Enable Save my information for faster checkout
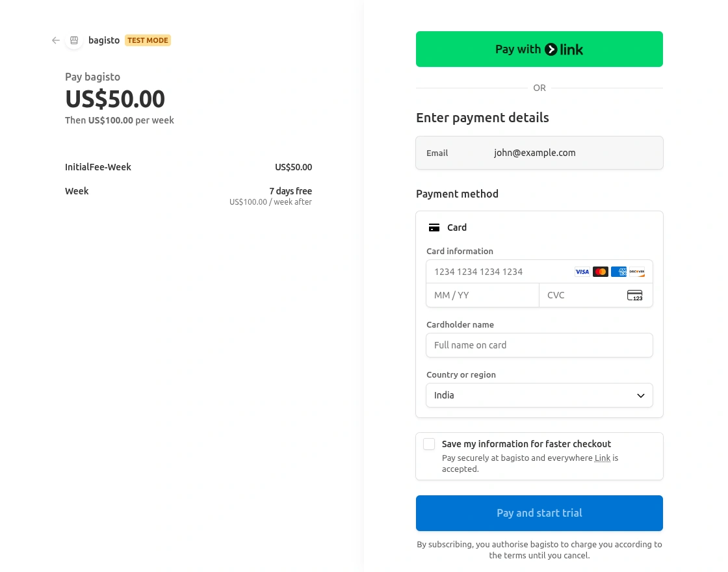The width and height of the screenshot is (728, 572). tap(429, 444)
